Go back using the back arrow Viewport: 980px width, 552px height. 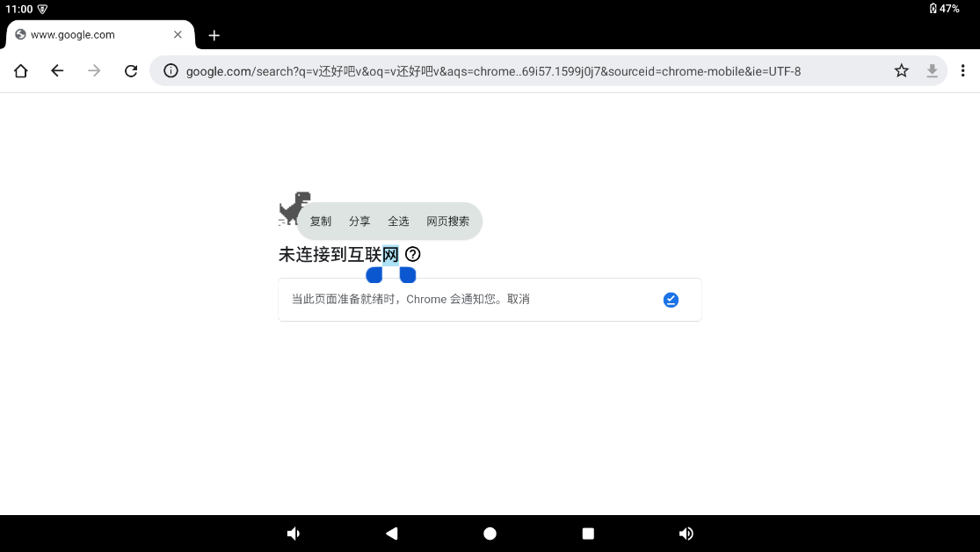coord(57,70)
